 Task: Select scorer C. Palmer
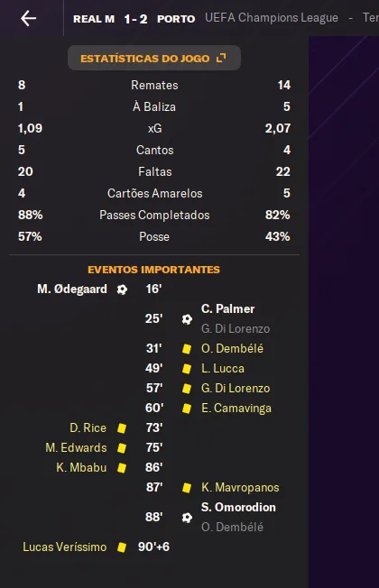tap(227, 309)
